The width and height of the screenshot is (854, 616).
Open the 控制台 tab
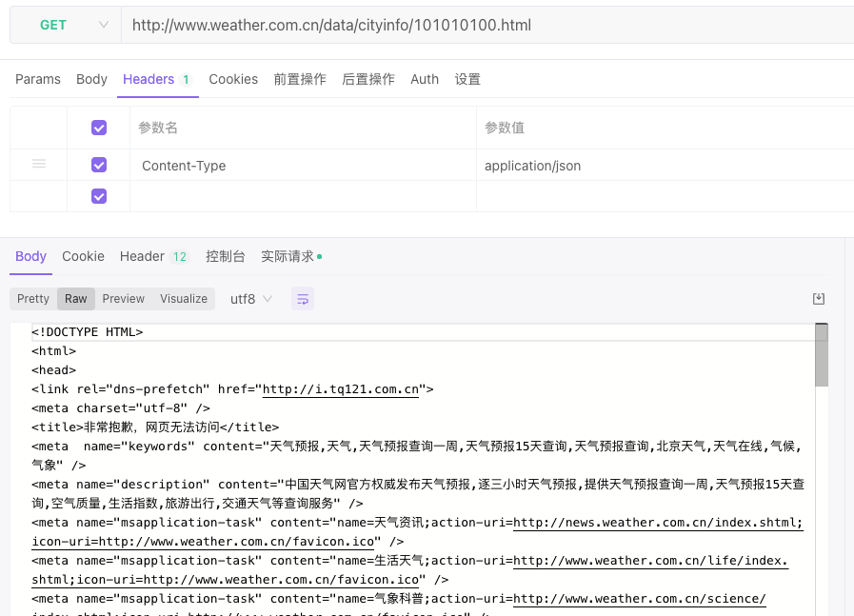tap(225, 256)
